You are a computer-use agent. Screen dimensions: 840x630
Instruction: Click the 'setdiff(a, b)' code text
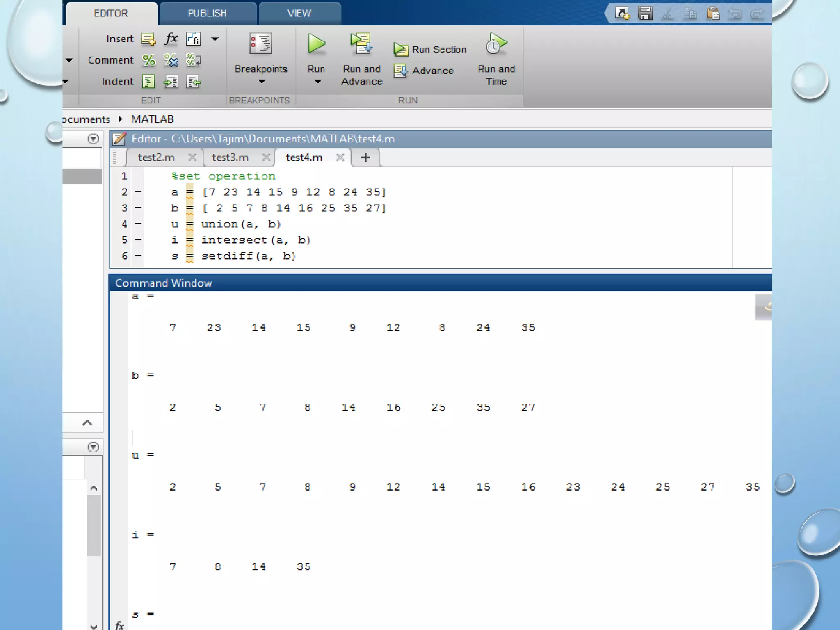point(249,256)
